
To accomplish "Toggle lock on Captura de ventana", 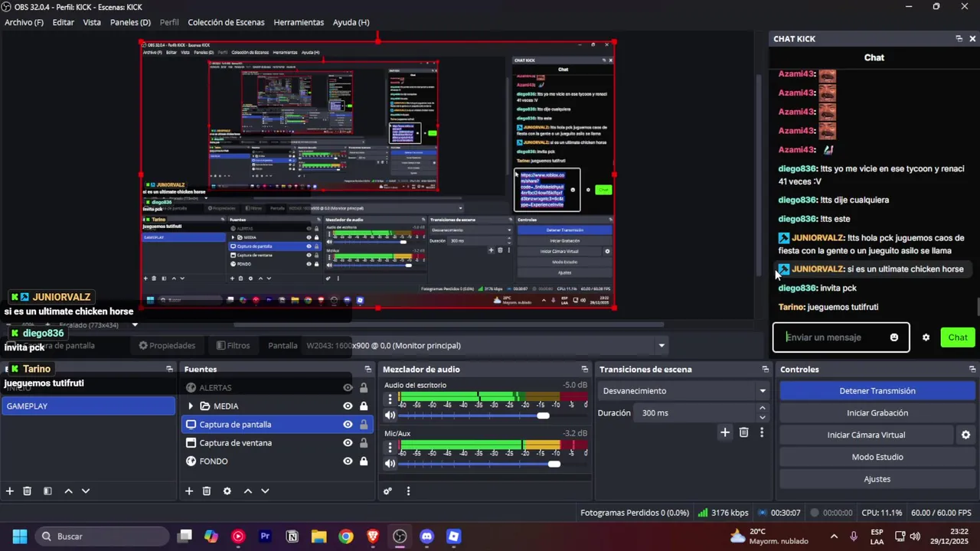I will 364,443.
